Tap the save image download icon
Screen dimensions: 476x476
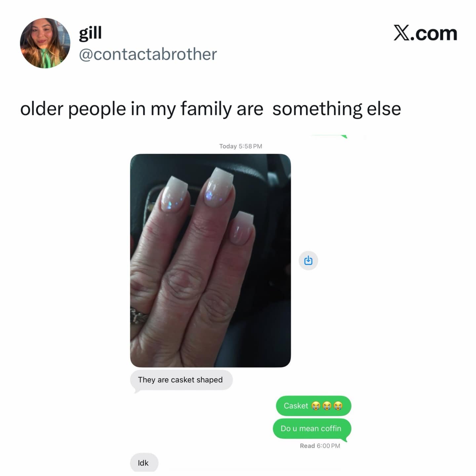pos(308,260)
